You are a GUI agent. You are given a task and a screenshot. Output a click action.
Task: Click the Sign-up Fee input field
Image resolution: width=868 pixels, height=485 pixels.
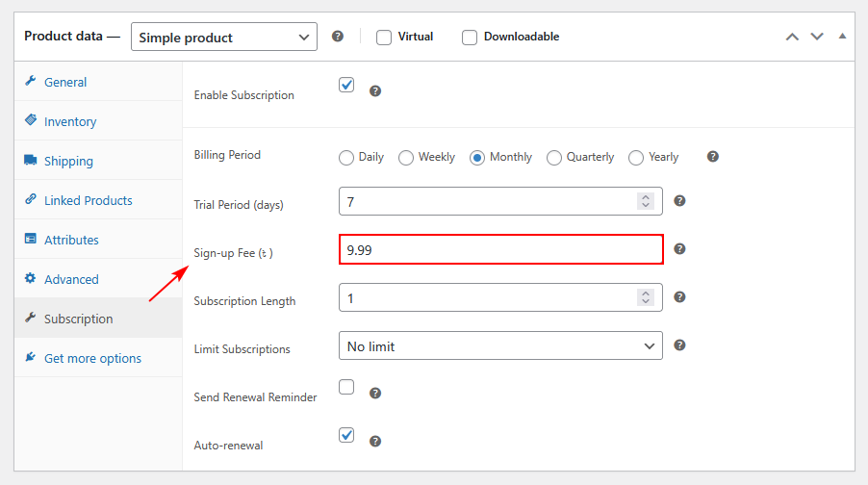pos(501,249)
